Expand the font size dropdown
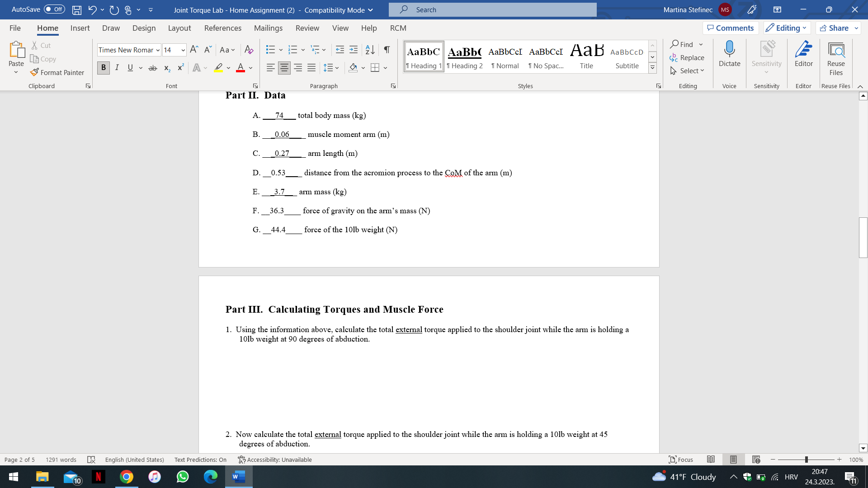This screenshot has height=488, width=868. 183,50
